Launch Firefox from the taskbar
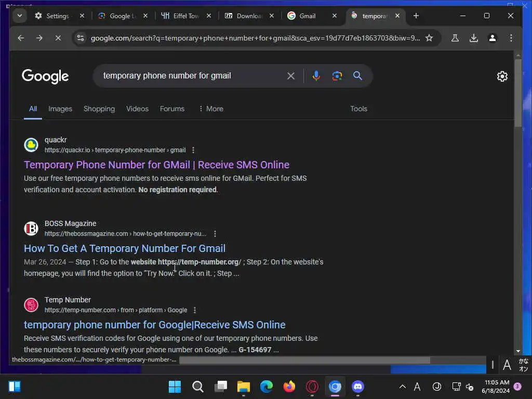532x399 pixels. tap(289, 387)
